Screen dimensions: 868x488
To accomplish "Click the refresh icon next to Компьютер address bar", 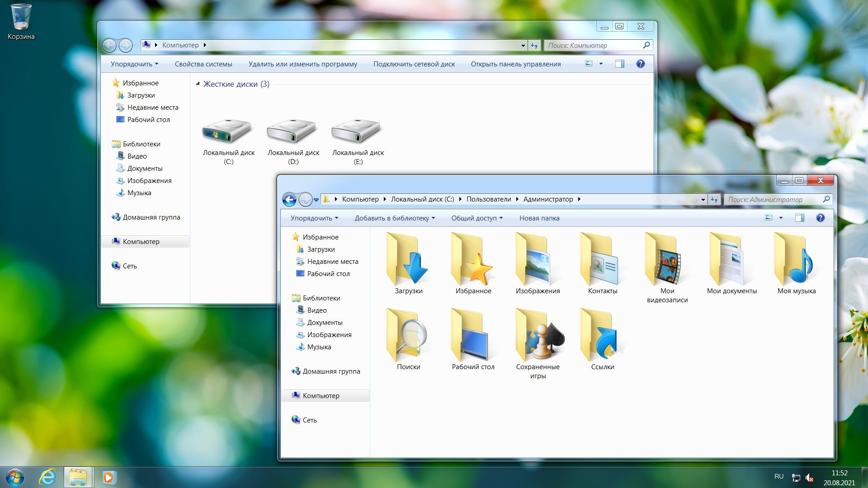I will (x=534, y=45).
